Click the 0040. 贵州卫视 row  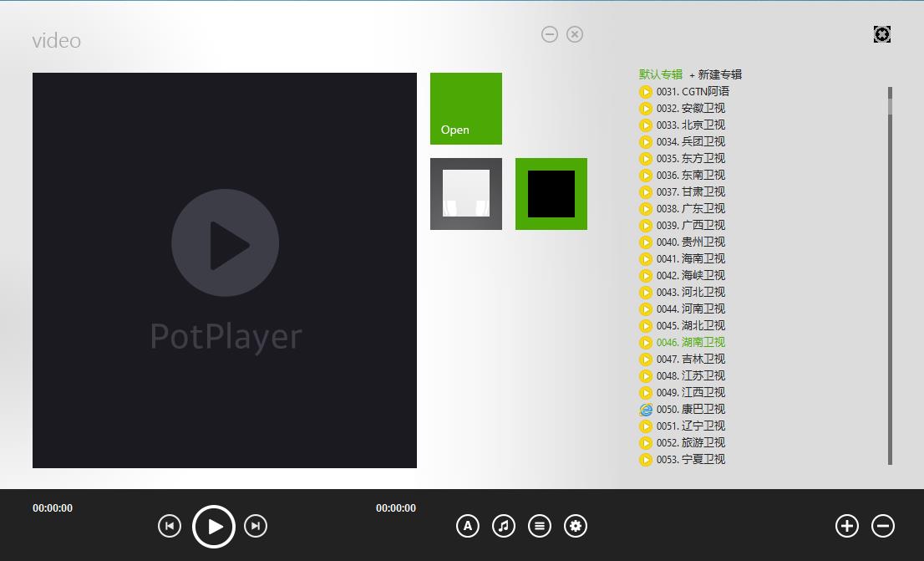click(x=683, y=242)
